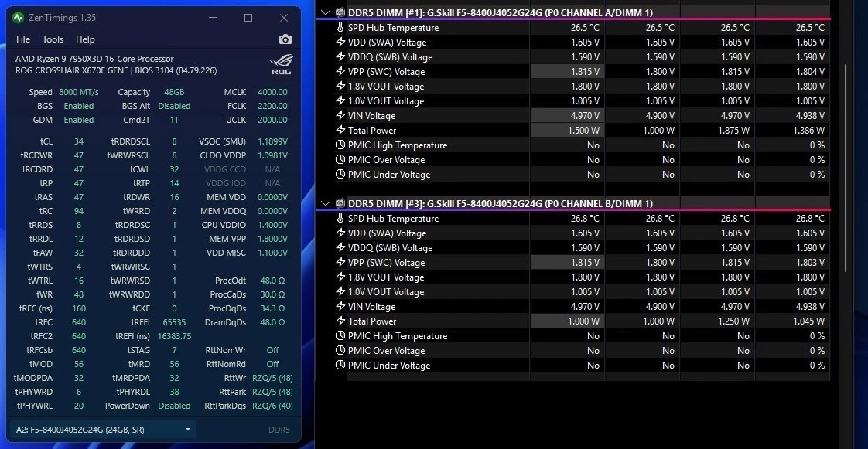Image resolution: width=868 pixels, height=449 pixels.
Task: Click thermometer icon for DIMM #3 SPD Hub Temperature
Action: 340,219
